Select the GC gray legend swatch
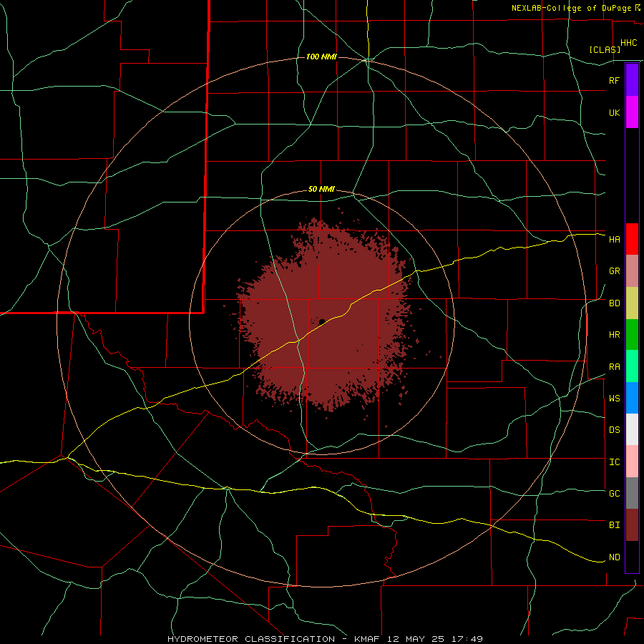The image size is (644, 644). click(632, 493)
